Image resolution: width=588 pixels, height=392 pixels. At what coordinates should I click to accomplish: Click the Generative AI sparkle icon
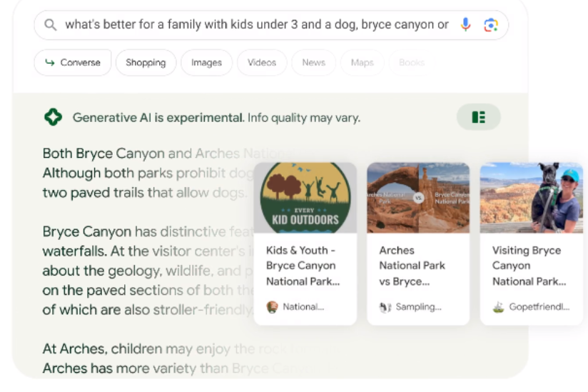tap(53, 117)
